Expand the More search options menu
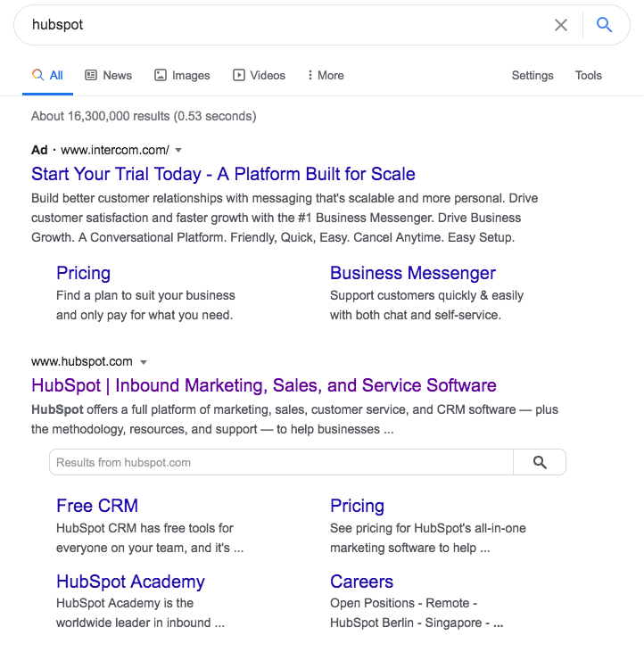 click(325, 76)
